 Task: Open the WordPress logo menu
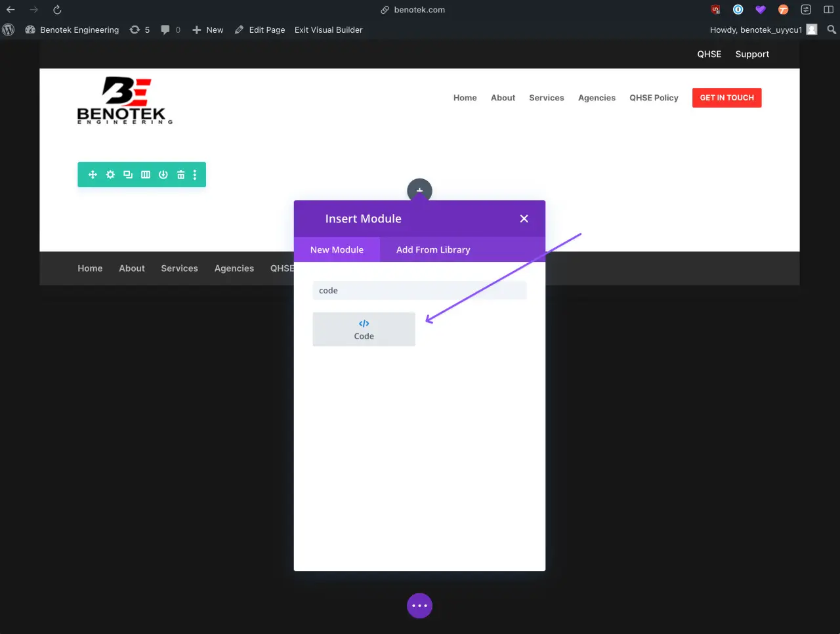pos(9,30)
